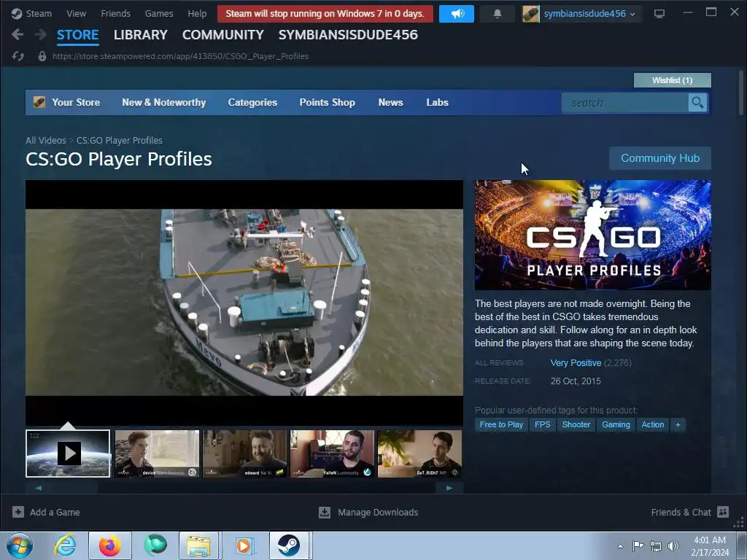Launch Firefox from the taskbar
Image resolution: width=747 pixels, height=560 pixels.
pyautogui.click(x=110, y=545)
